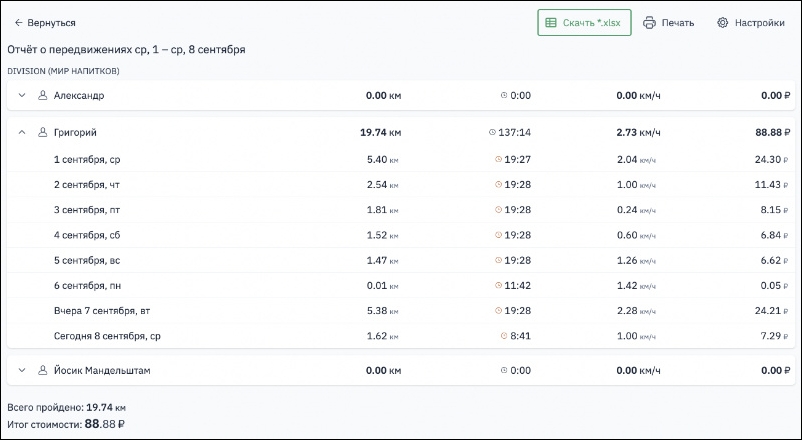Viewport: 802px width, 440px height.
Task: Expand the Йосик Мандельштам row chevron
Action: [x=21, y=371]
